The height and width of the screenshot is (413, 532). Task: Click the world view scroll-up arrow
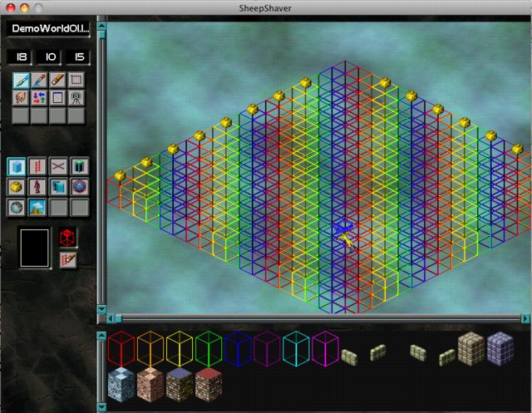[x=101, y=26]
